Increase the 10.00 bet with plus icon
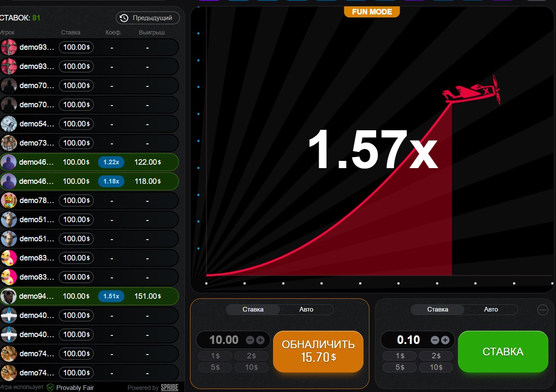The image size is (556, 392). 260,340
